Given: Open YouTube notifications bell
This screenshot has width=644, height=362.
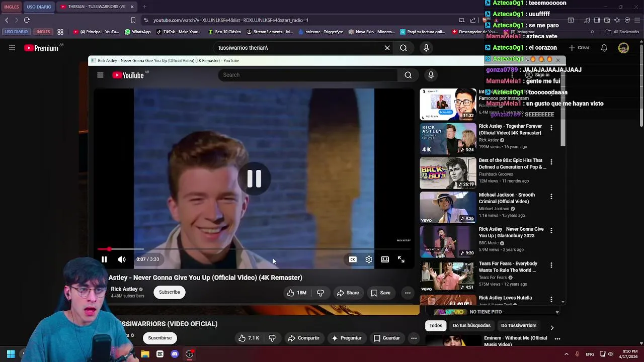Looking at the screenshot, I should pyautogui.click(x=604, y=48).
